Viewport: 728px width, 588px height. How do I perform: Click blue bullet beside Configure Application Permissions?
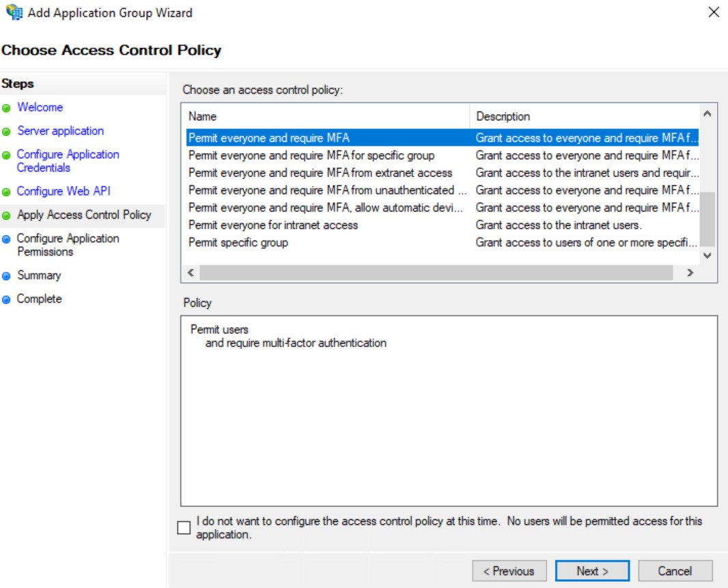[6, 239]
